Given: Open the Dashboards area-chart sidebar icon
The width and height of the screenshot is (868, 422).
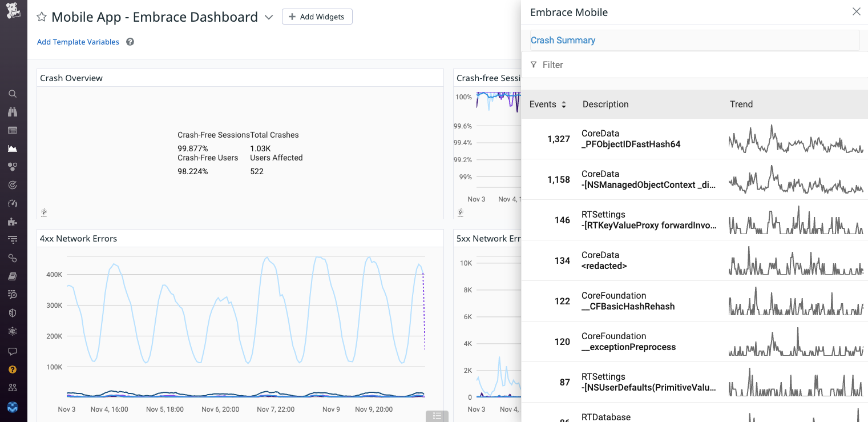Looking at the screenshot, I should (x=13, y=148).
